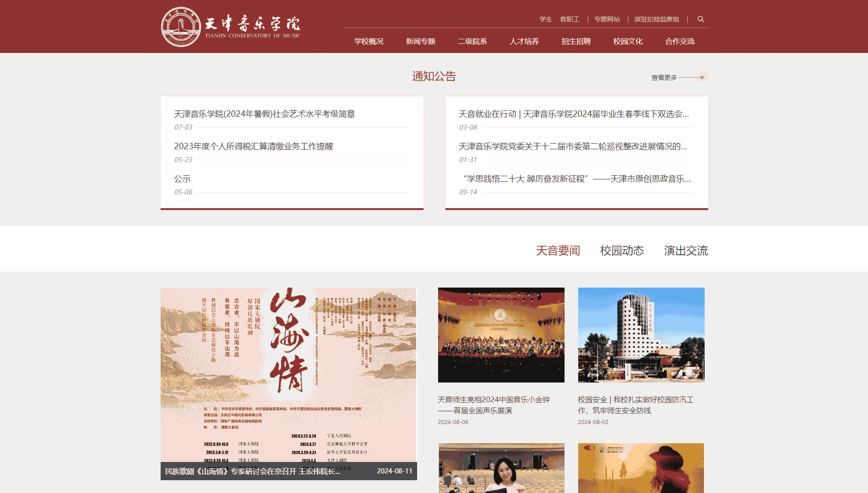Screen dimensions: 868x493
Task: Open article 天音师生亮相2024中国音乐小金钟
Action: pos(494,405)
